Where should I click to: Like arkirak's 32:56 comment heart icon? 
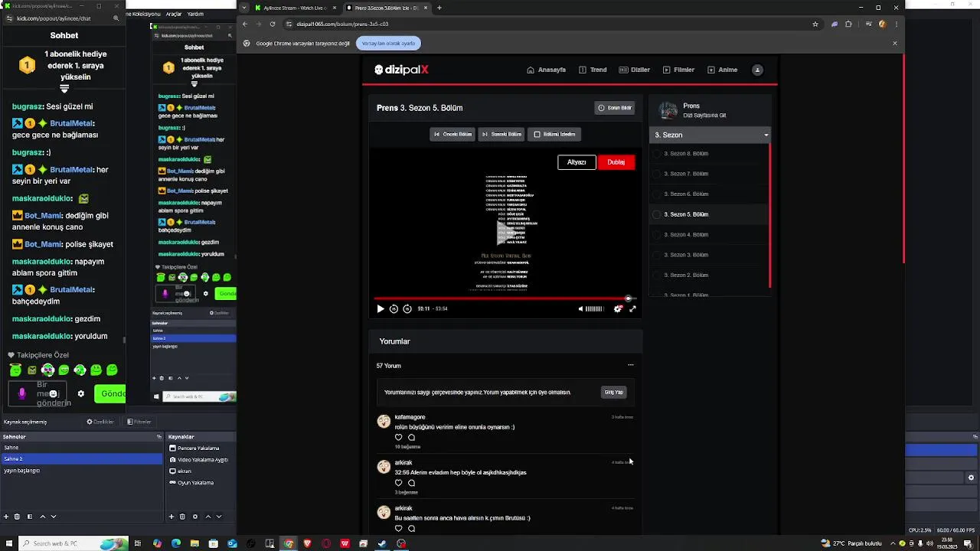tap(398, 483)
